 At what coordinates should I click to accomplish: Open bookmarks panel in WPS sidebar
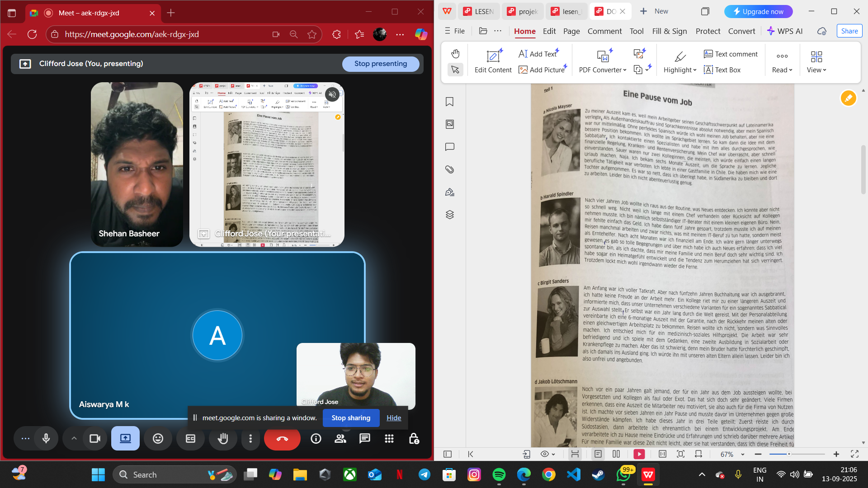[449, 102]
